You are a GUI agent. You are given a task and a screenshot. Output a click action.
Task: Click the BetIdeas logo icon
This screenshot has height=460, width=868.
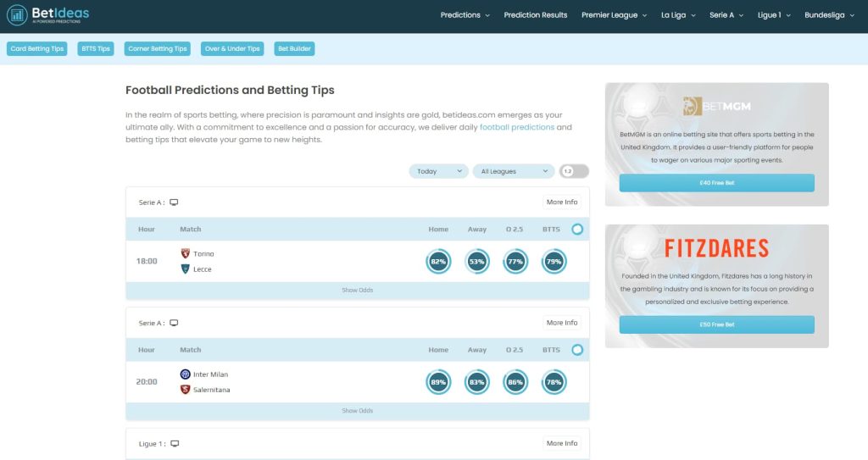click(16, 15)
